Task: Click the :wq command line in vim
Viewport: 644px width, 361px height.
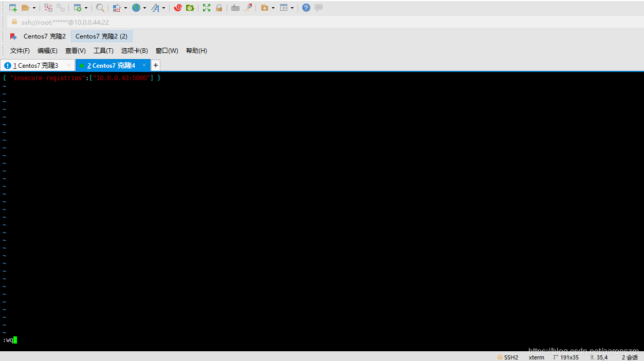Action: tap(10, 340)
